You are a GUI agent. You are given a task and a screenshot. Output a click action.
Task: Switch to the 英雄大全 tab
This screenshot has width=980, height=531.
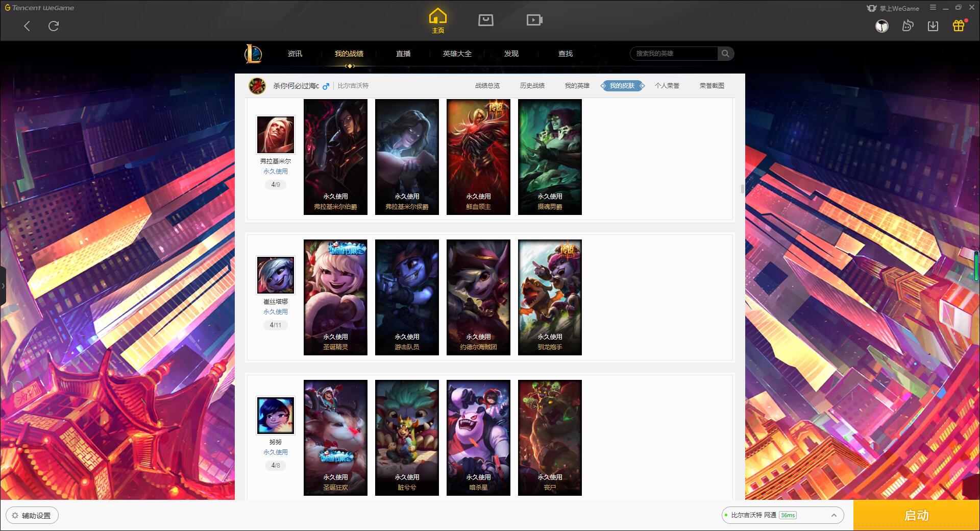[457, 54]
